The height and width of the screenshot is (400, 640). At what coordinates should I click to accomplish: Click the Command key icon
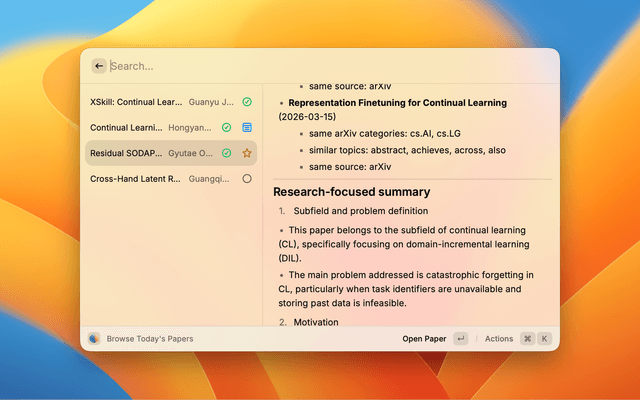527,339
